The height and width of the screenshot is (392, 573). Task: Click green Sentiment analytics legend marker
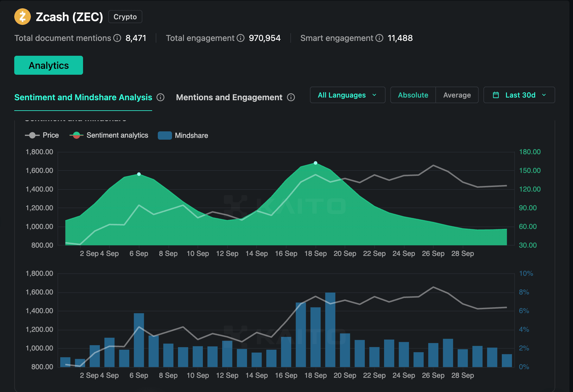click(x=77, y=135)
